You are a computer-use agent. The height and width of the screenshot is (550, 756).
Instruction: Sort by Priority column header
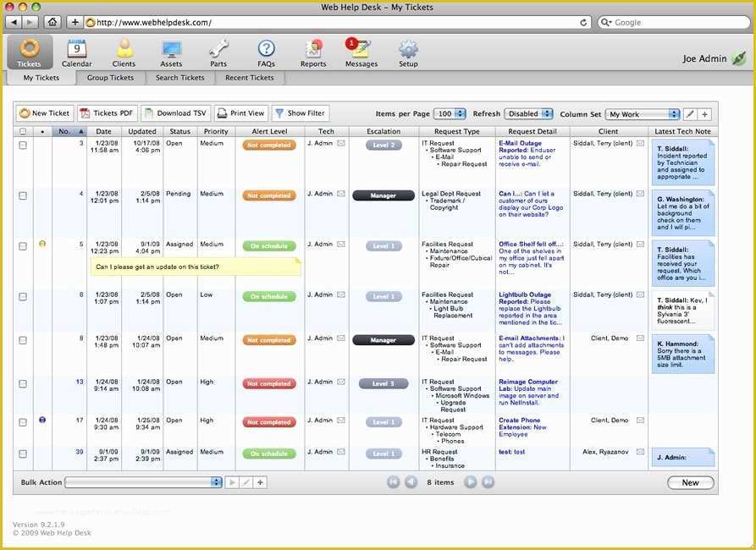[216, 132]
